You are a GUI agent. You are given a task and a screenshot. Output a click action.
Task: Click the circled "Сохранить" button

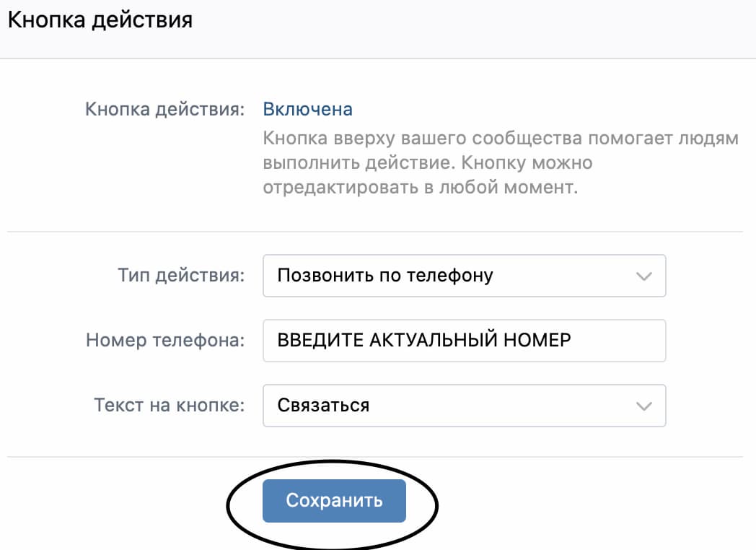tap(334, 500)
